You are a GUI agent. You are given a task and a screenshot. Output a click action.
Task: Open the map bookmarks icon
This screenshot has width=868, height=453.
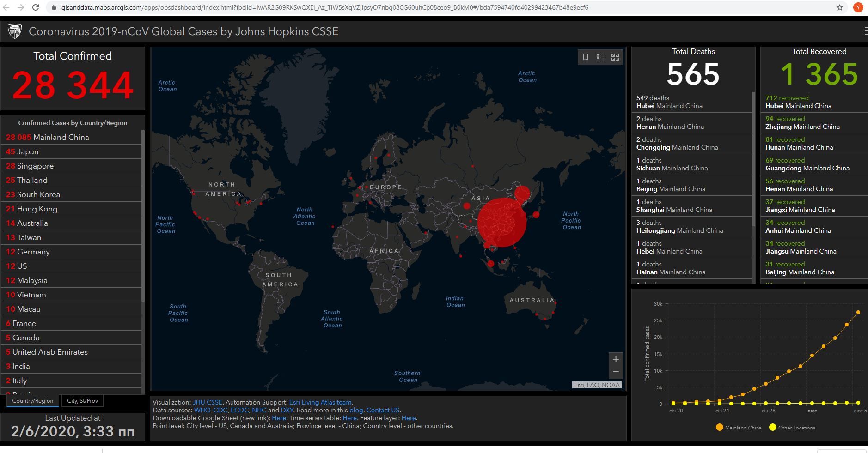click(586, 57)
